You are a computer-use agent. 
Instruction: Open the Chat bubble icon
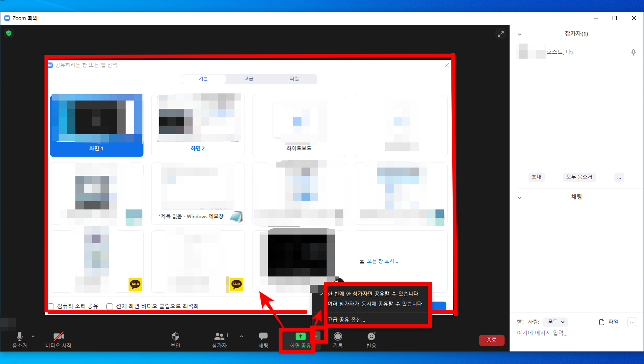pyautogui.click(x=263, y=336)
